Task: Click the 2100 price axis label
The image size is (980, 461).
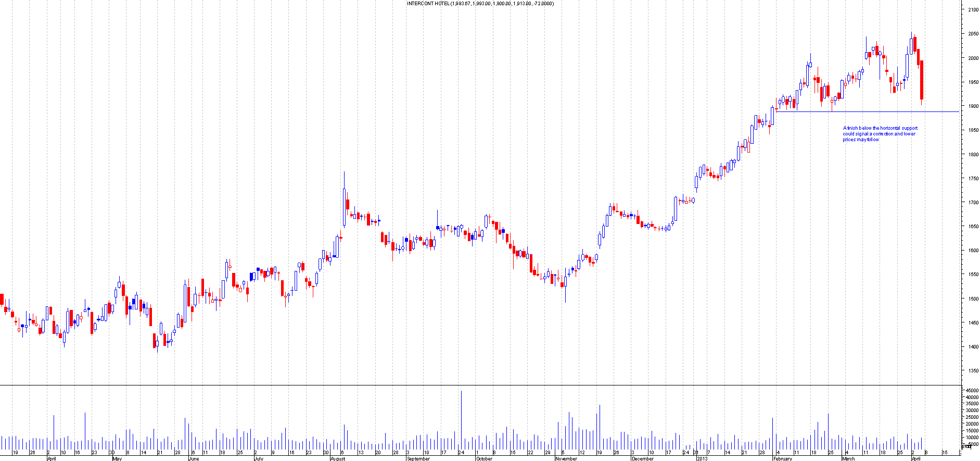Action: click(973, 10)
